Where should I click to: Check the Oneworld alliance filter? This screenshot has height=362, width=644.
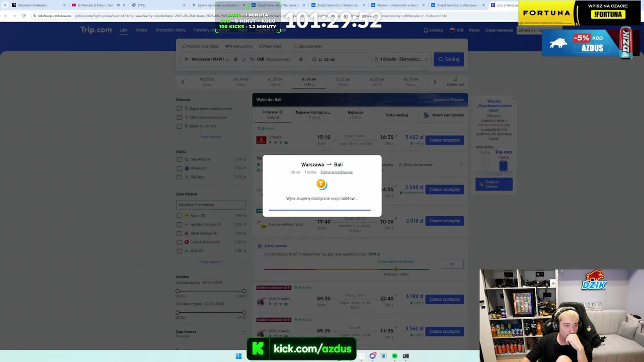[179, 168]
